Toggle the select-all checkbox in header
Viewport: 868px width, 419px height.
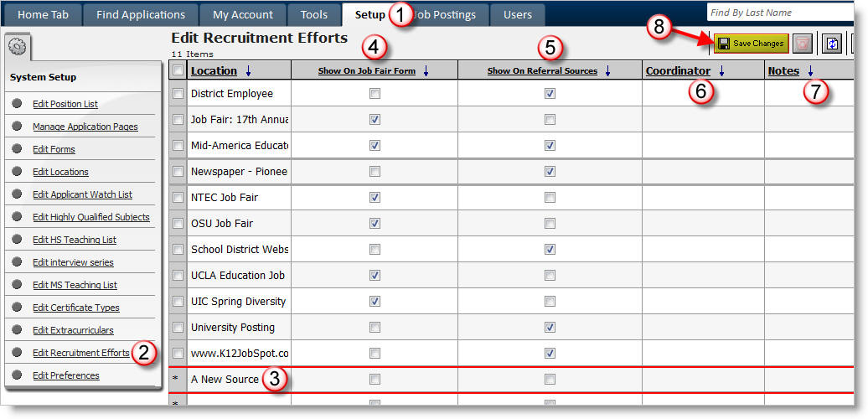178,71
